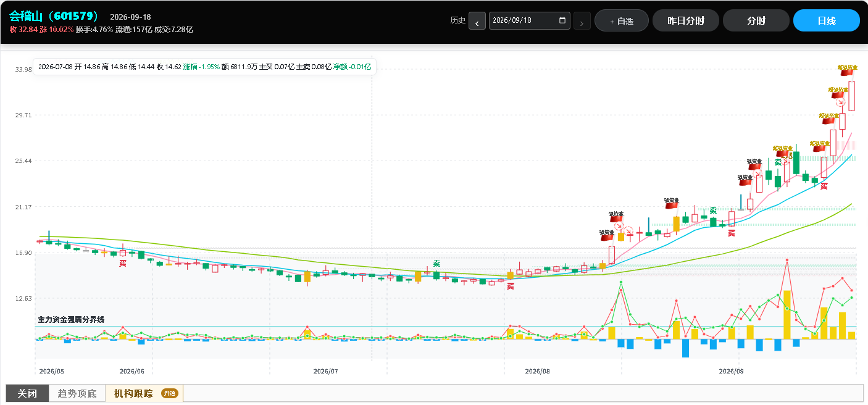The image size is (868, 405).
Task: Click the 成交:7.28亿 volume value
Action: 173,29
